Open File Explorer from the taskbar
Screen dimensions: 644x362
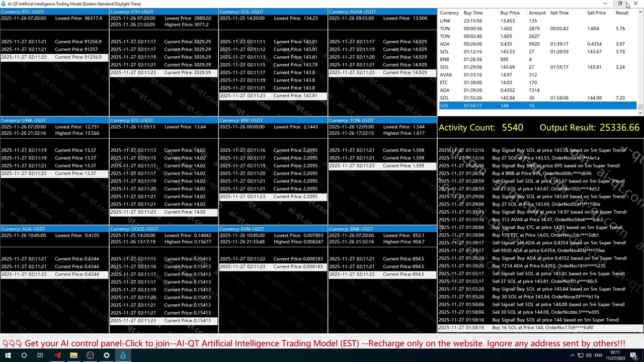pyautogui.click(x=73, y=355)
